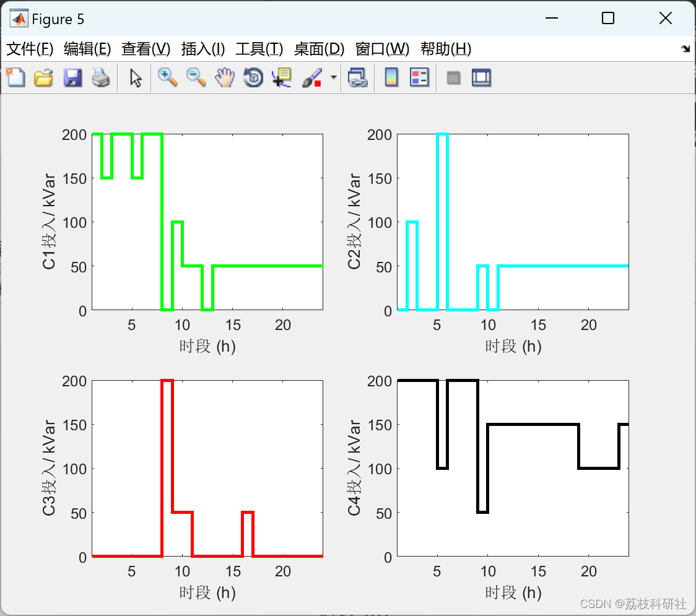Click the 时段 (h) label under C3 plot
The image size is (696, 616).
pyautogui.click(x=207, y=592)
